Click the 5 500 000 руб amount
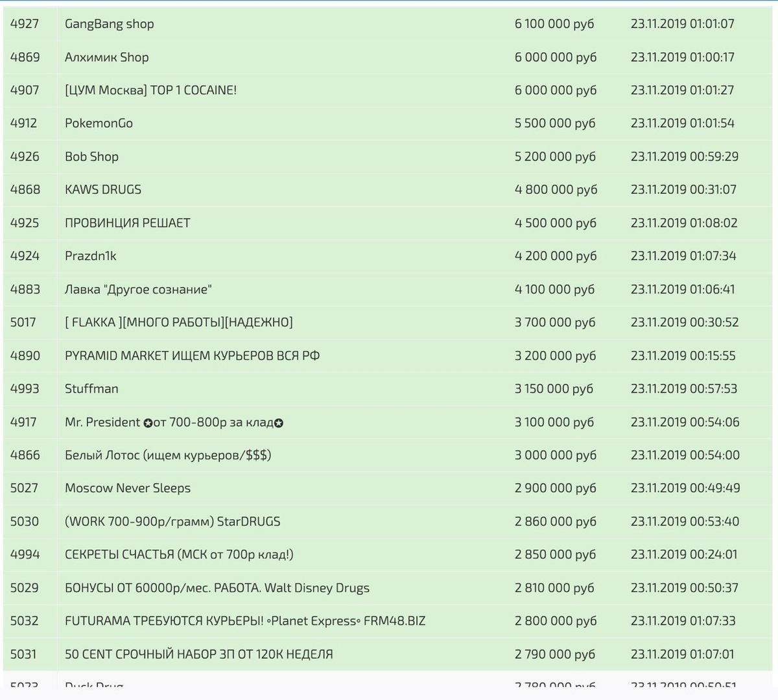 (x=555, y=123)
